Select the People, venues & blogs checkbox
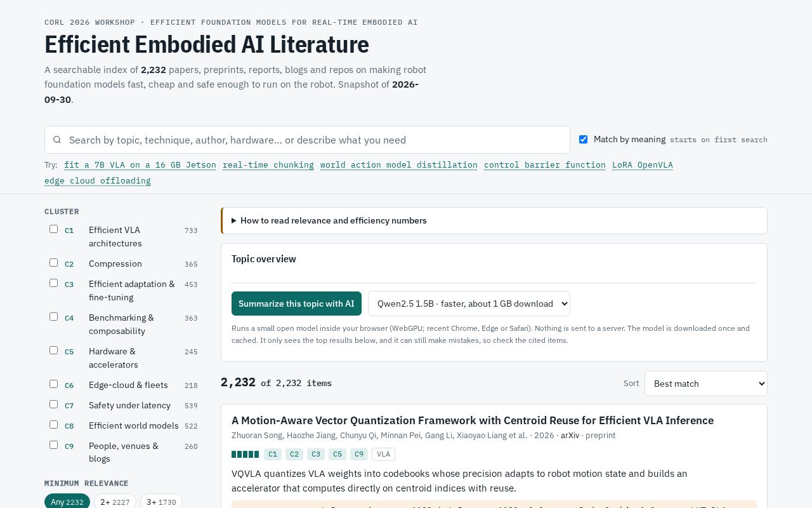812x508 pixels. (54, 445)
